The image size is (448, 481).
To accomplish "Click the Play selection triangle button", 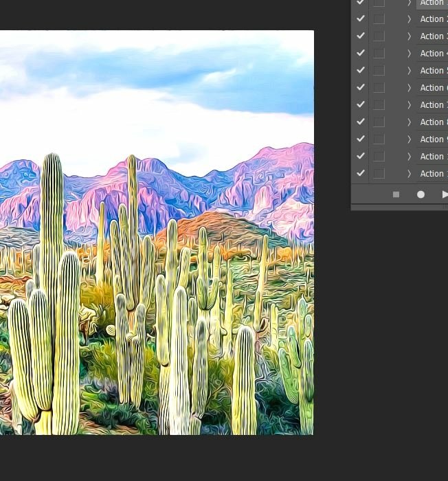I will (x=444, y=194).
